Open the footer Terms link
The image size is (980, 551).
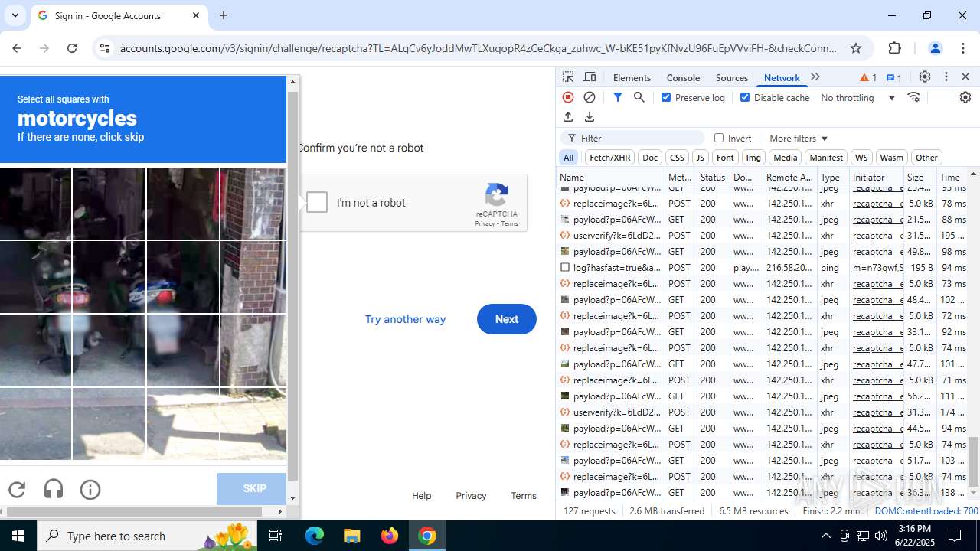pos(524,496)
